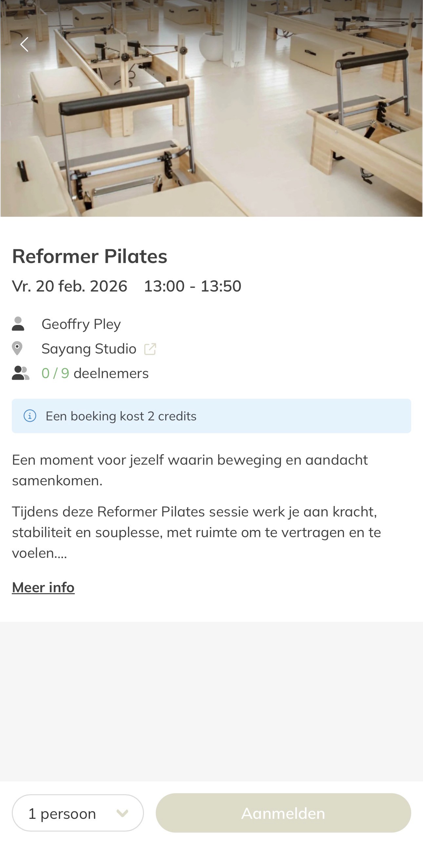Viewport: 423px width, 868px height.
Task: Tap the time 13:00 - 13:50
Action: [192, 286]
